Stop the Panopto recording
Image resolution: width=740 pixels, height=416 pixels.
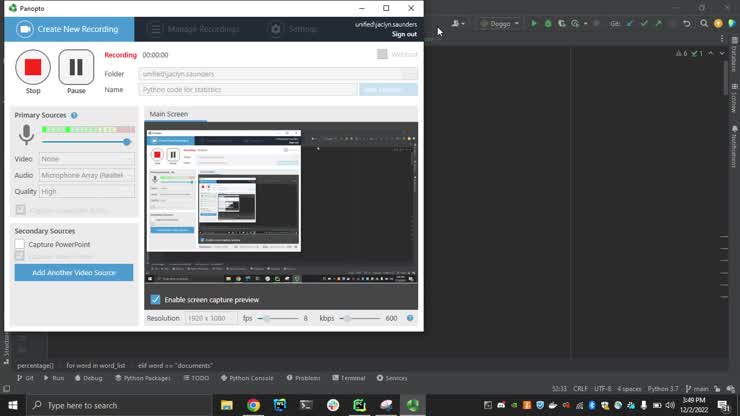33,67
